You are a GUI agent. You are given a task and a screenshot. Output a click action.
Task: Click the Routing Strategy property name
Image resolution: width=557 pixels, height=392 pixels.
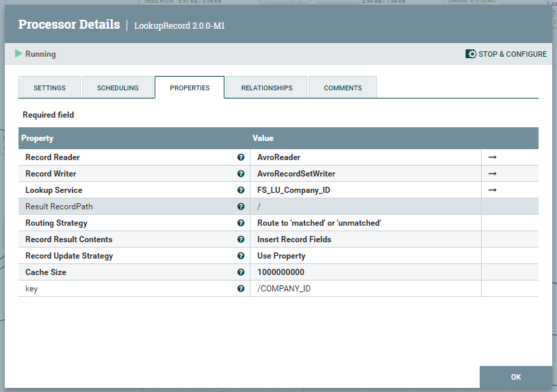(56, 223)
